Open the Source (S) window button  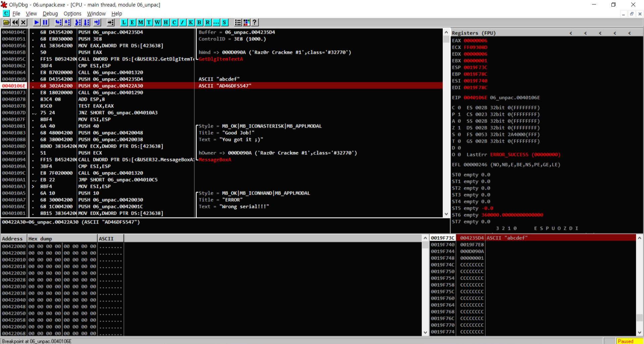click(x=224, y=22)
